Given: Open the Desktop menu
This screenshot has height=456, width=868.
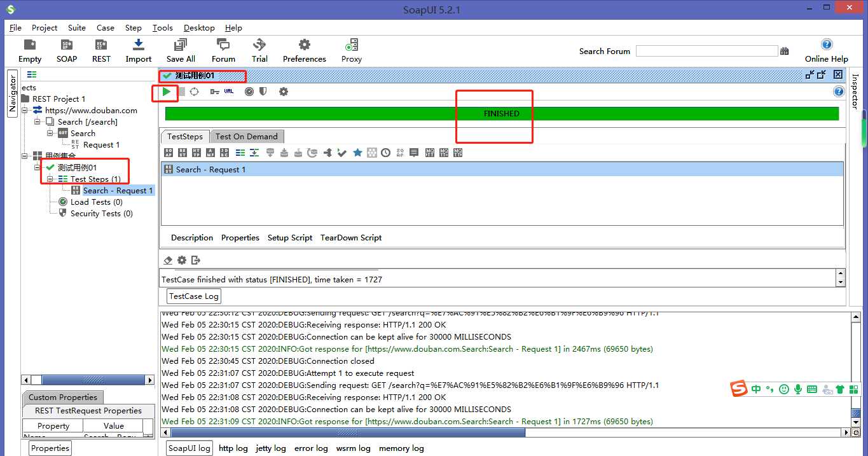Looking at the screenshot, I should coord(199,27).
